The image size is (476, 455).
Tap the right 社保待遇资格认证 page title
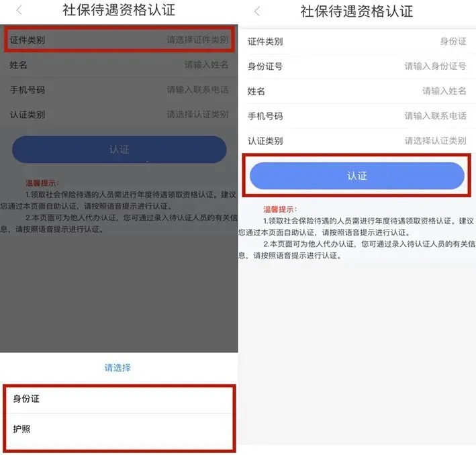pos(356,11)
